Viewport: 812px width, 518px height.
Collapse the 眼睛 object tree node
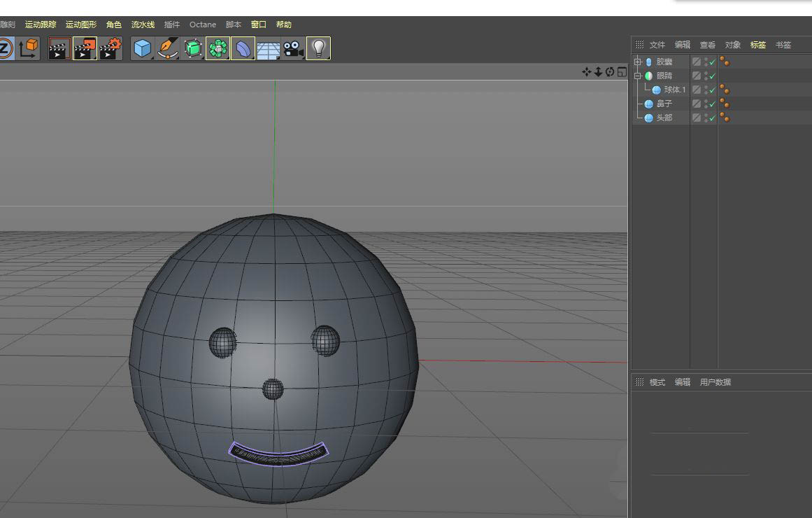638,76
